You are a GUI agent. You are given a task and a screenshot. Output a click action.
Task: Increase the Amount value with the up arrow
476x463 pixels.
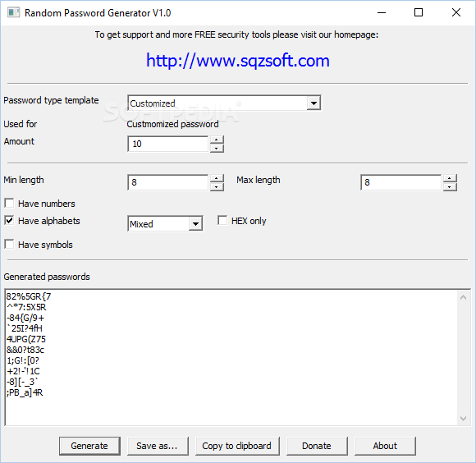pos(217,140)
